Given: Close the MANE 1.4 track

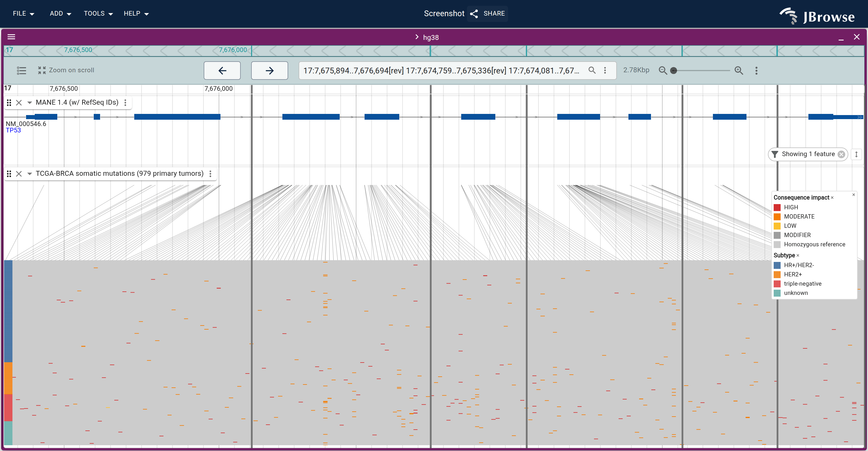Looking at the screenshot, I should pyautogui.click(x=19, y=103).
